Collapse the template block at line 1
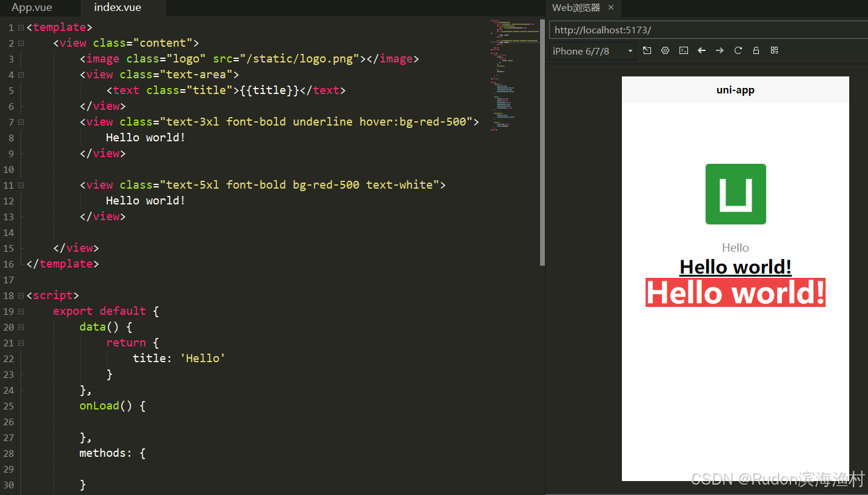 coord(21,27)
